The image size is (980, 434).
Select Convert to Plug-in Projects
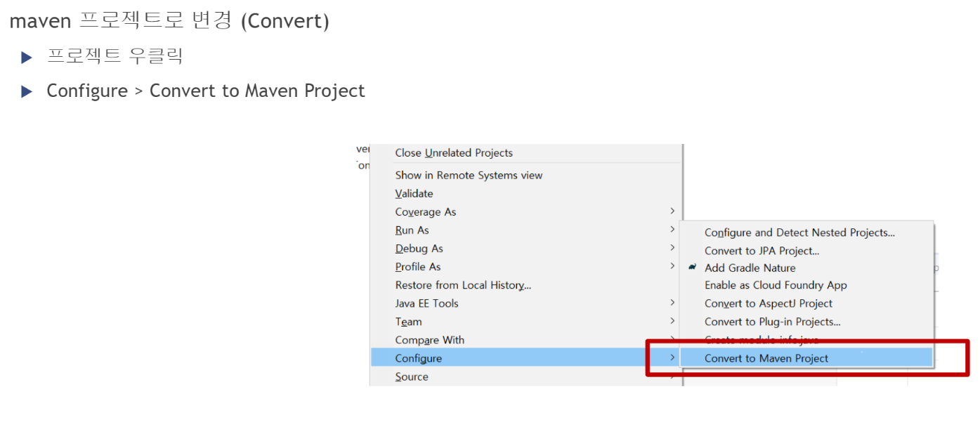pyautogui.click(x=808, y=322)
